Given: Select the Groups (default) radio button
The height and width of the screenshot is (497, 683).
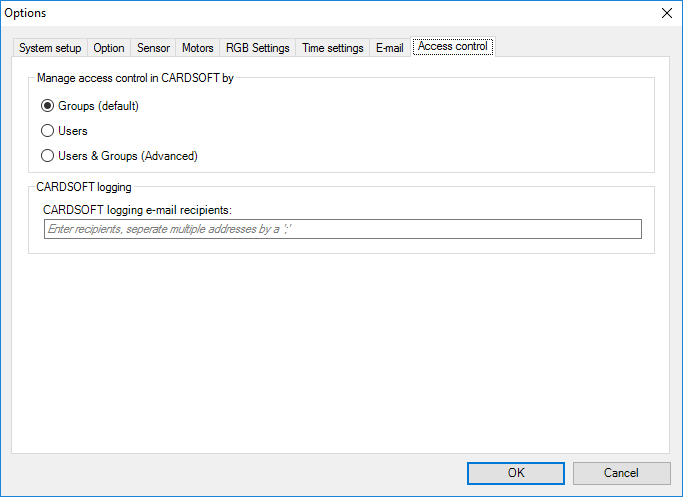Looking at the screenshot, I should pos(47,105).
